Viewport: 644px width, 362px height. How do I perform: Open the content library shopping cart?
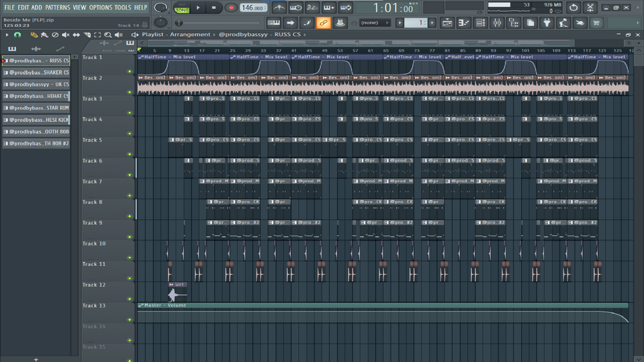(x=597, y=22)
